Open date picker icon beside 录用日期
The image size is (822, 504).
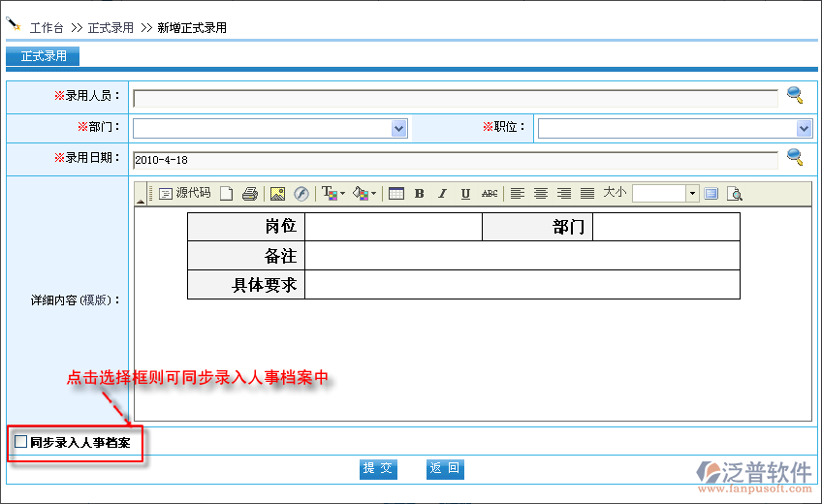[795, 157]
